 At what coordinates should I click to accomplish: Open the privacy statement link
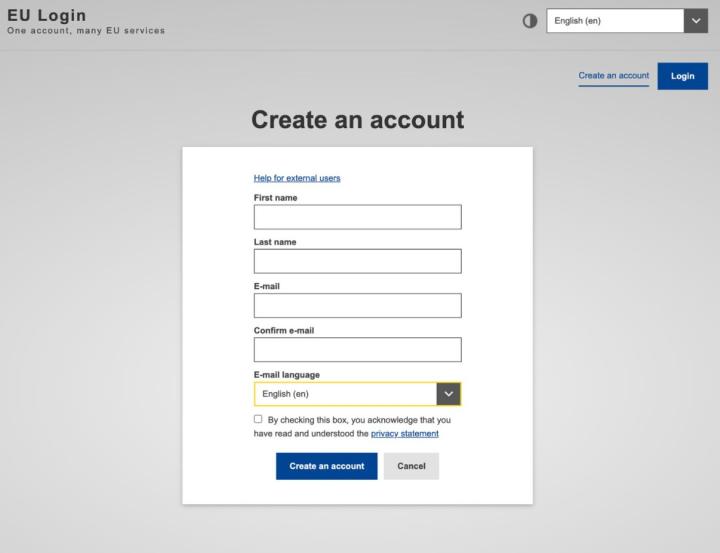pyautogui.click(x=405, y=434)
